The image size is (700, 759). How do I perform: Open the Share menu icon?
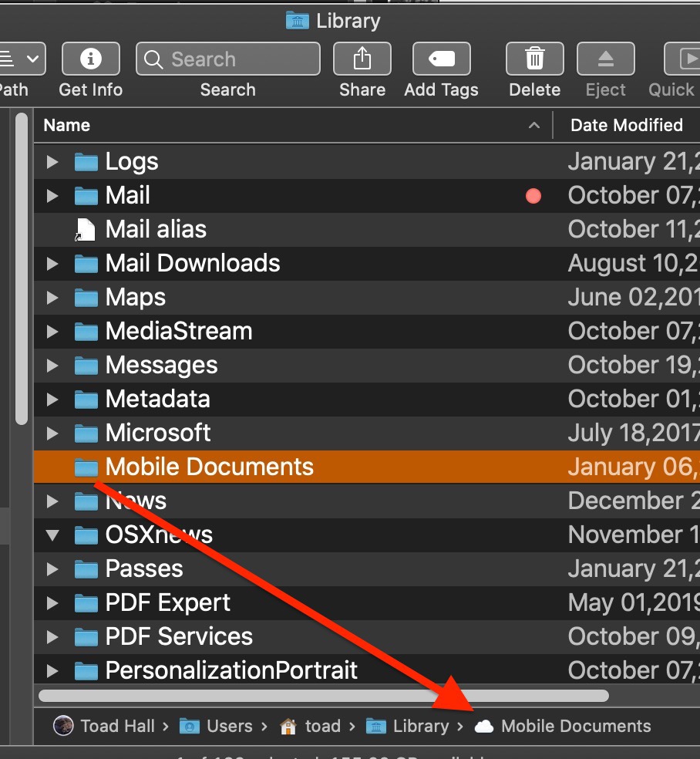(x=362, y=59)
